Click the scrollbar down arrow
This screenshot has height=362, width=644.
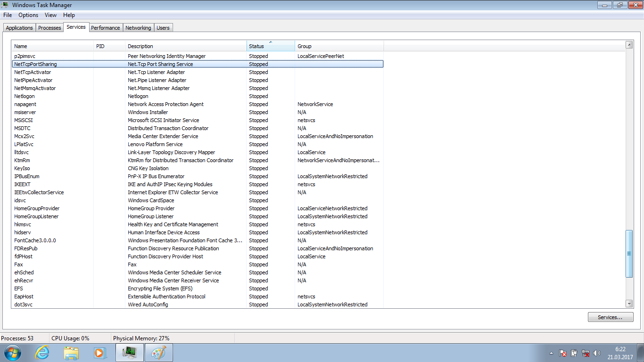[629, 304]
